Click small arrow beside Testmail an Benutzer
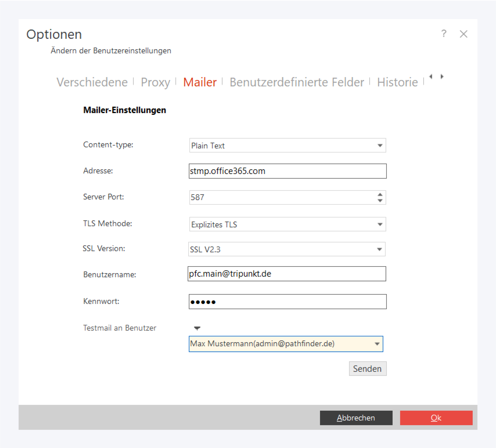 point(197,328)
